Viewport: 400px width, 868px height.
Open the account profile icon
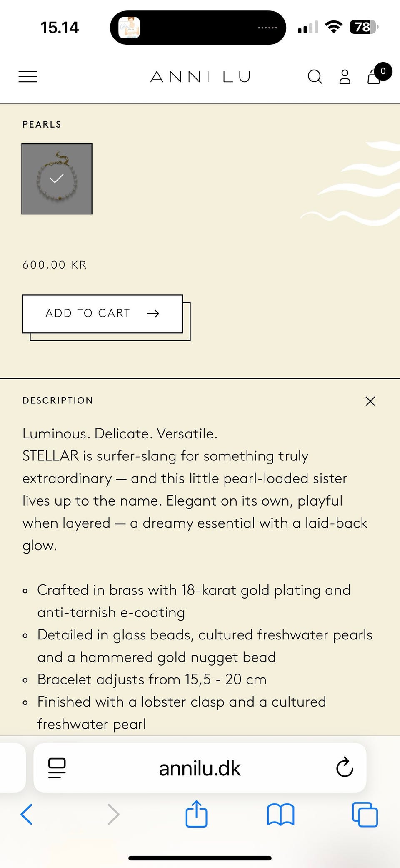[x=345, y=77]
